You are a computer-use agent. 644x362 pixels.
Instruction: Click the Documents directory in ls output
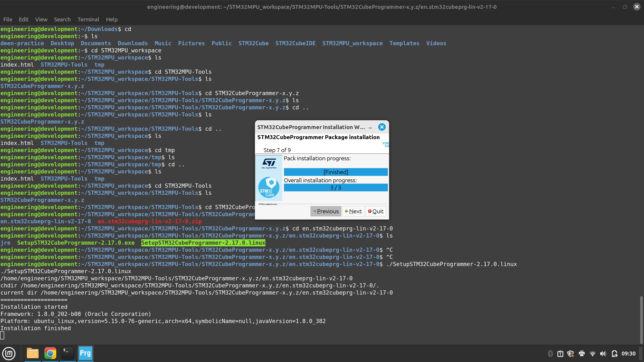[96, 44]
